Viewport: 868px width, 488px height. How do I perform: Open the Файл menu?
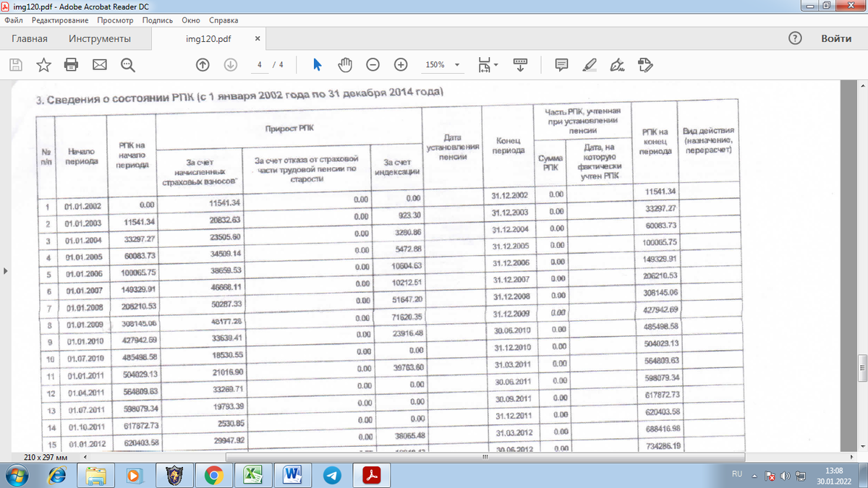[14, 20]
